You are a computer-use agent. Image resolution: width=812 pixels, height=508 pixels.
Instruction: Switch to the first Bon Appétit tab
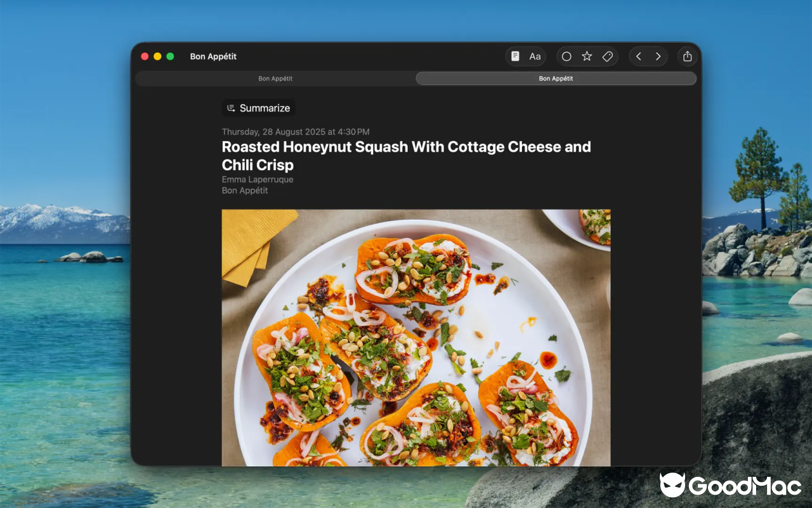pos(275,78)
